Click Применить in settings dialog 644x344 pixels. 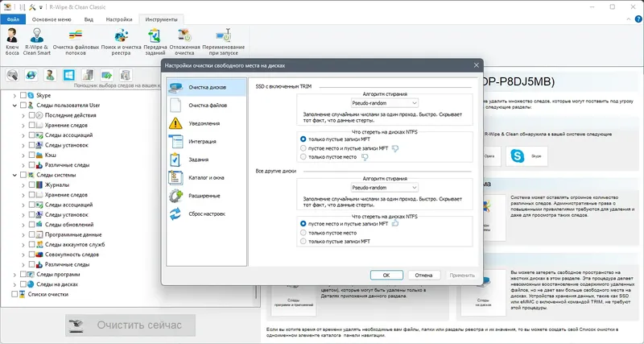tap(462, 275)
